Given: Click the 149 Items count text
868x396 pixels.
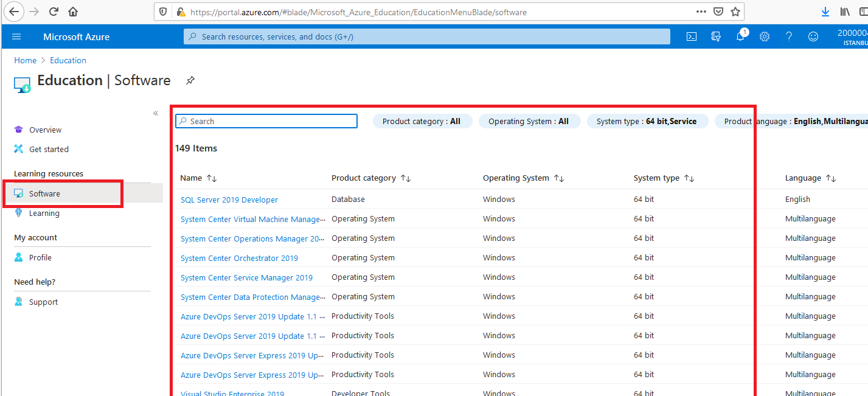Looking at the screenshot, I should [x=196, y=148].
